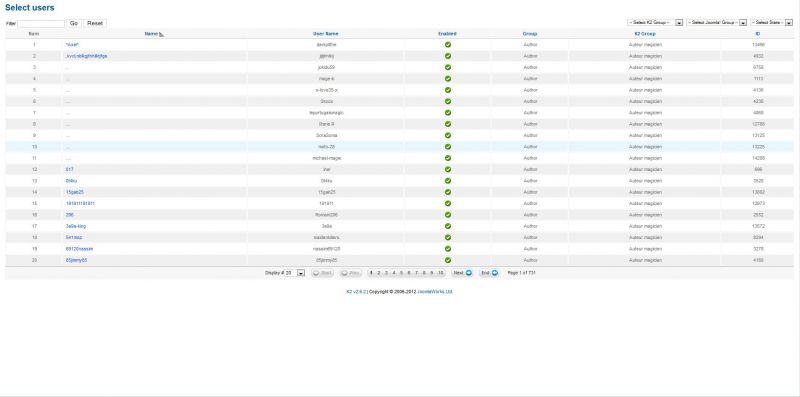Click the Go filter button

pos(74,23)
